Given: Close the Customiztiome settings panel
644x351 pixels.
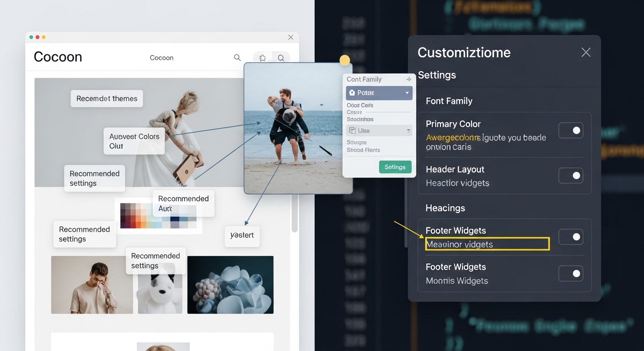Looking at the screenshot, I should (x=585, y=53).
